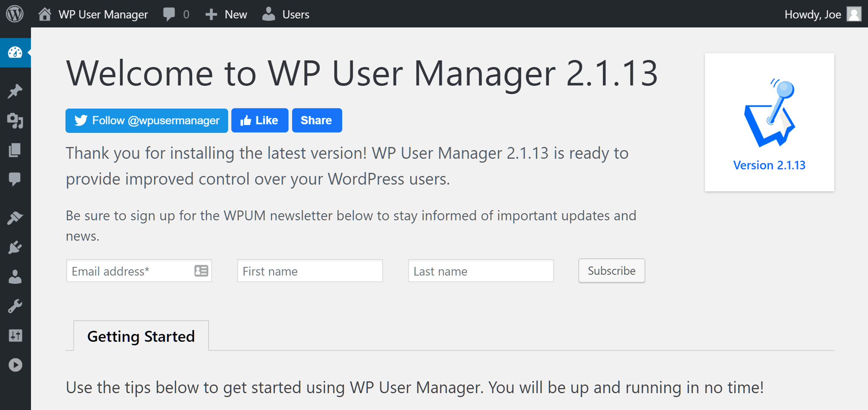Focus the Email address field

139,271
